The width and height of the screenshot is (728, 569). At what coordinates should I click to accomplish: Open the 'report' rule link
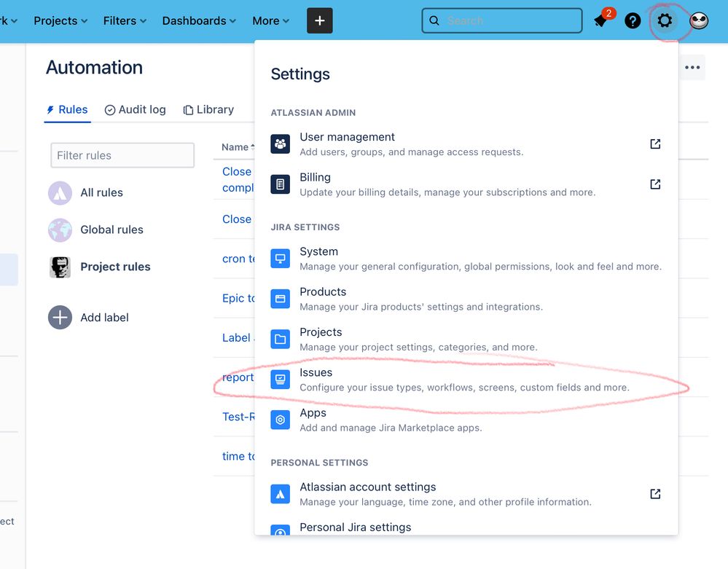coord(238,377)
